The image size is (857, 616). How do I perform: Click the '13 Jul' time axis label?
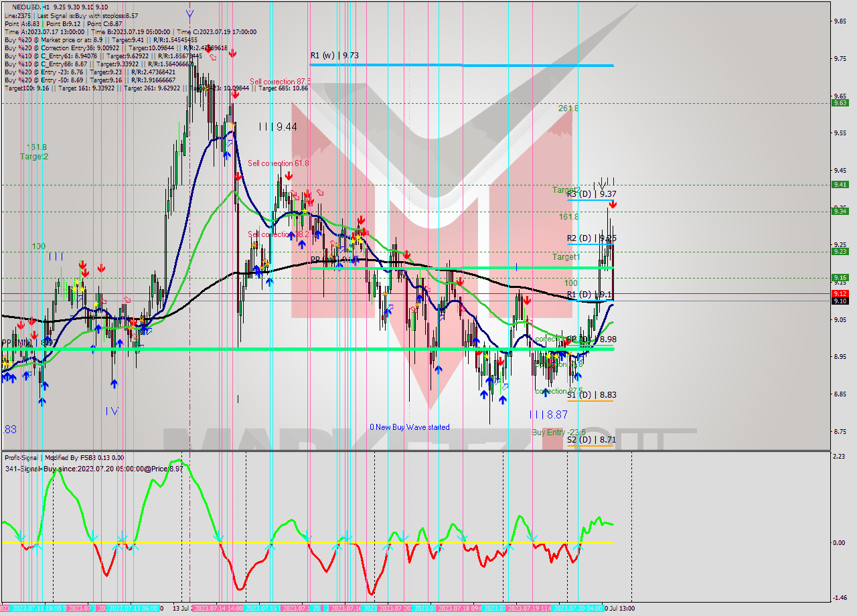(181, 609)
